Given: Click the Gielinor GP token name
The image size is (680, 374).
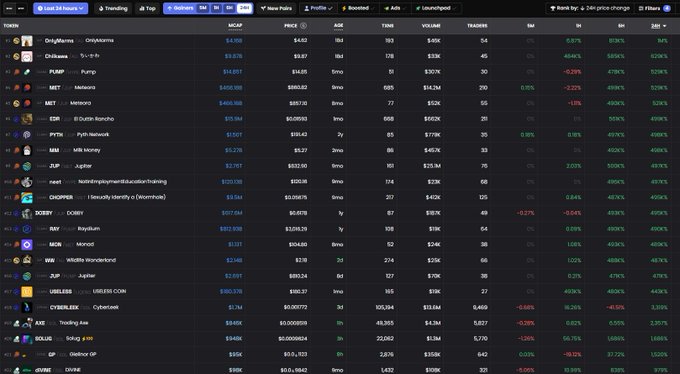Looking at the screenshot, I should click(x=82, y=354).
